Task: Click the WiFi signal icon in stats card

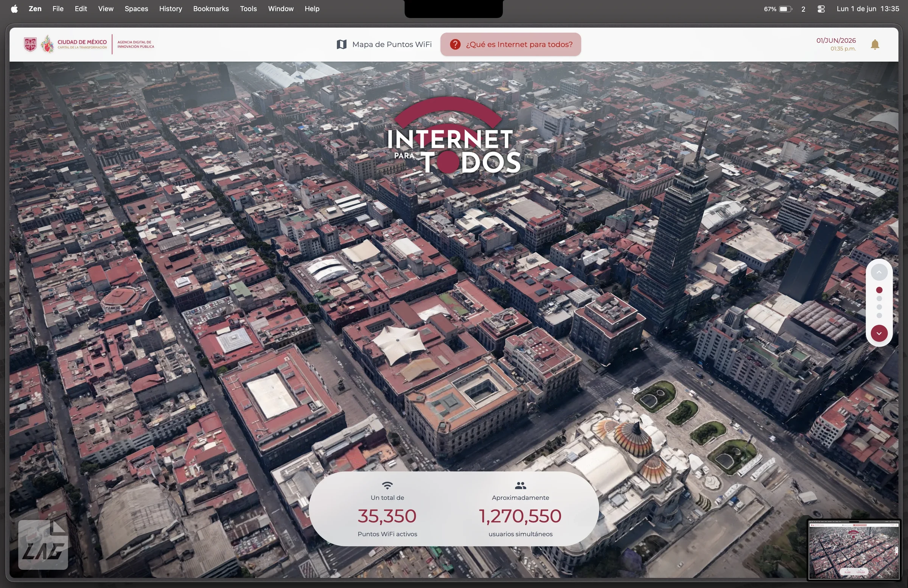Action: coord(387,485)
